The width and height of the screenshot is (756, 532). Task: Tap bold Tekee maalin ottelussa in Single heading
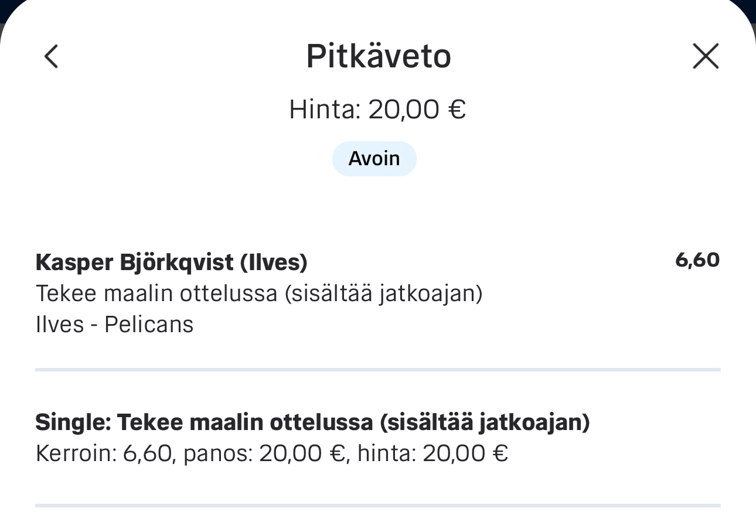tap(245, 422)
